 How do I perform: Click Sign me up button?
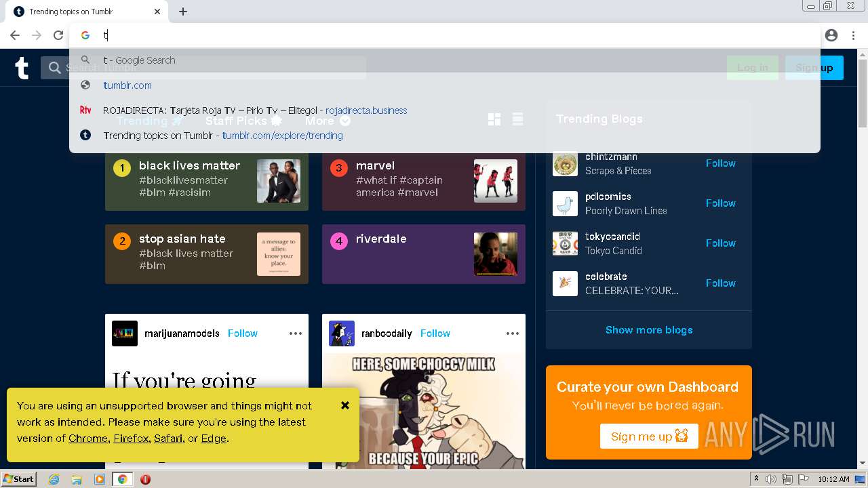pyautogui.click(x=649, y=436)
